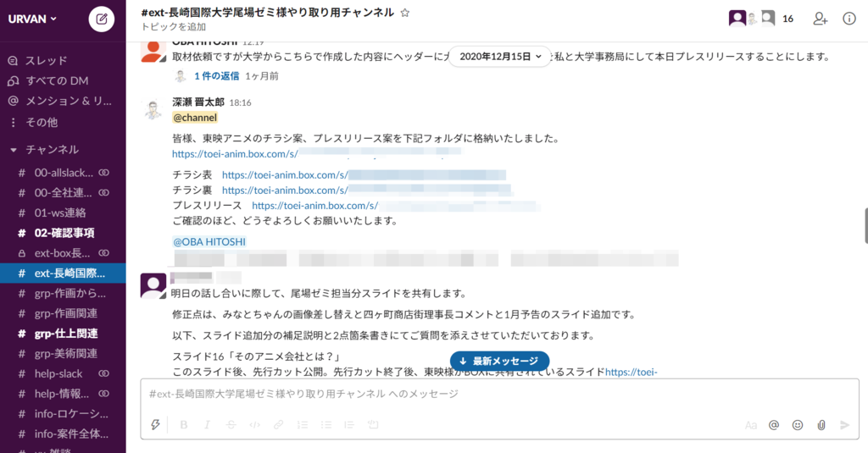This screenshot has width=868, height=453.
Task: Star this channel
Action: click(404, 13)
